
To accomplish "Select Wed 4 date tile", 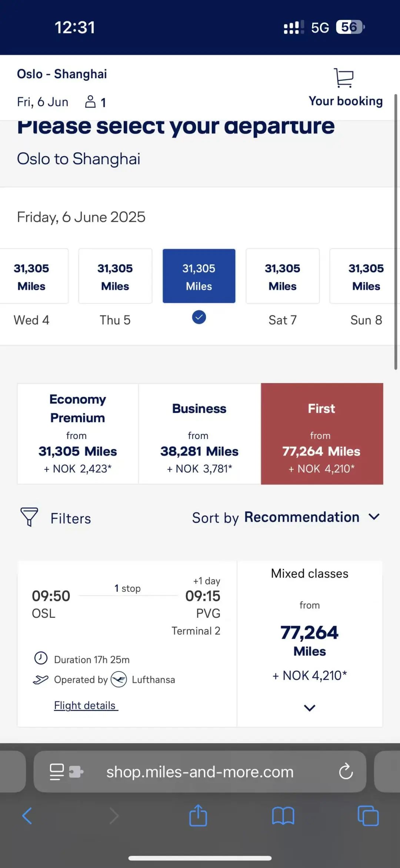I will click(x=31, y=276).
